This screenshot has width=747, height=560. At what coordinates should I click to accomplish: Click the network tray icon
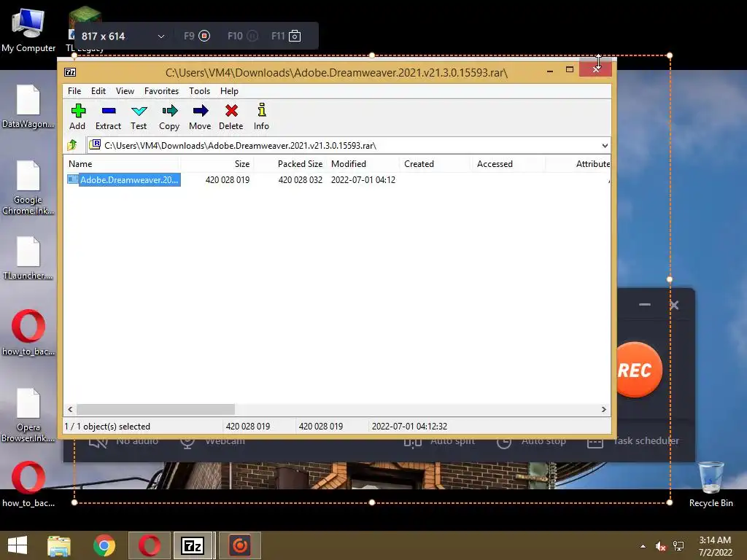678,546
